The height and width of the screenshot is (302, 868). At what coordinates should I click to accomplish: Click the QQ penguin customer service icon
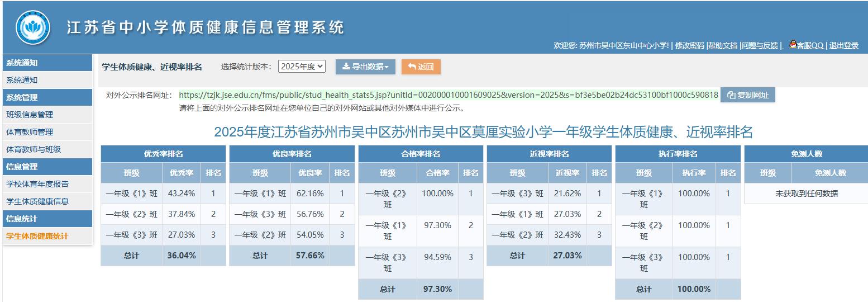tap(792, 45)
